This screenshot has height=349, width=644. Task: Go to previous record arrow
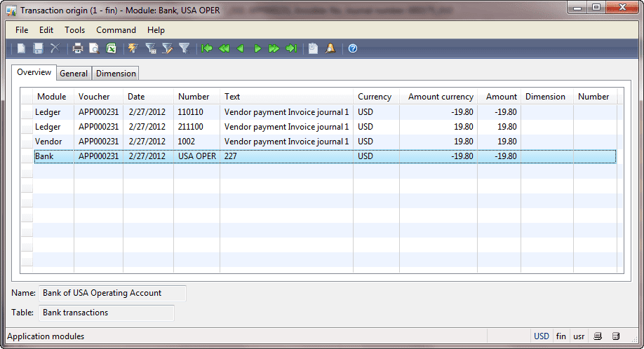(x=240, y=48)
